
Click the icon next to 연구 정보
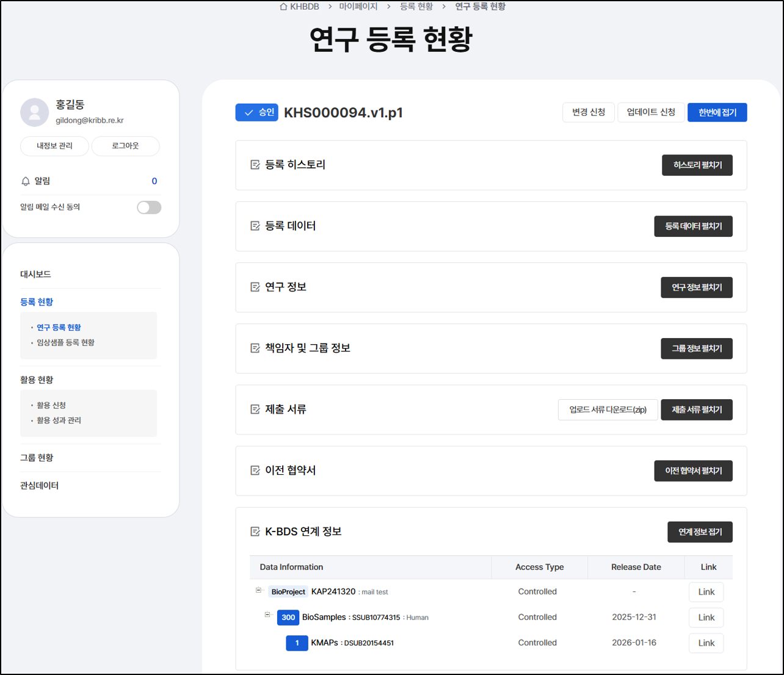pos(255,287)
